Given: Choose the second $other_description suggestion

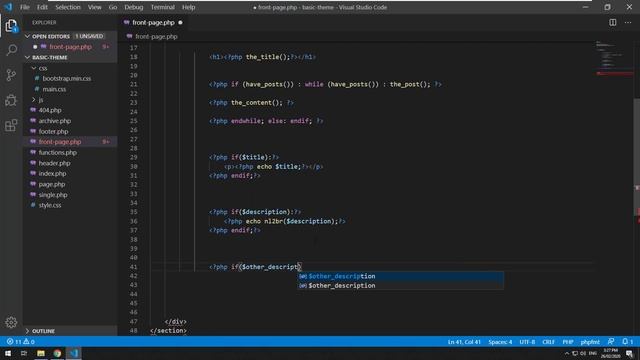Looking at the screenshot, I should click(x=400, y=286).
